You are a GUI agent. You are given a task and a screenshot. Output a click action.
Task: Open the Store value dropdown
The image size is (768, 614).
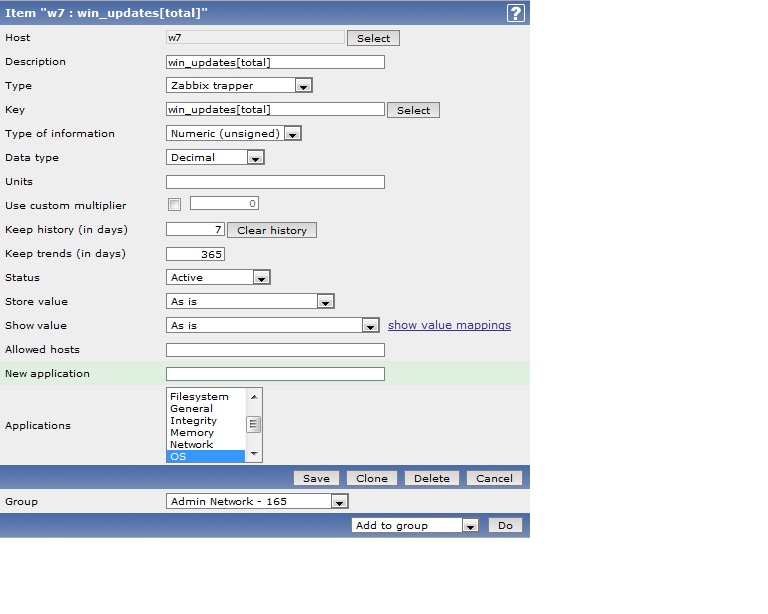click(x=250, y=301)
